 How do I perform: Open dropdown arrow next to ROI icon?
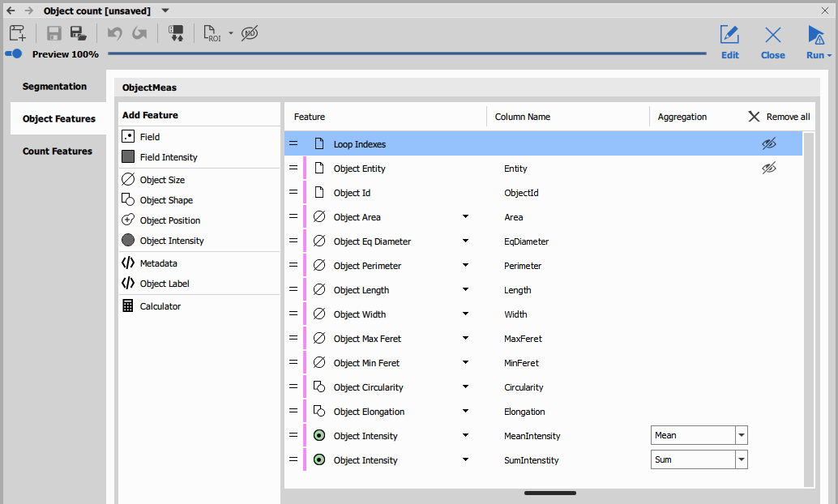coord(231,34)
